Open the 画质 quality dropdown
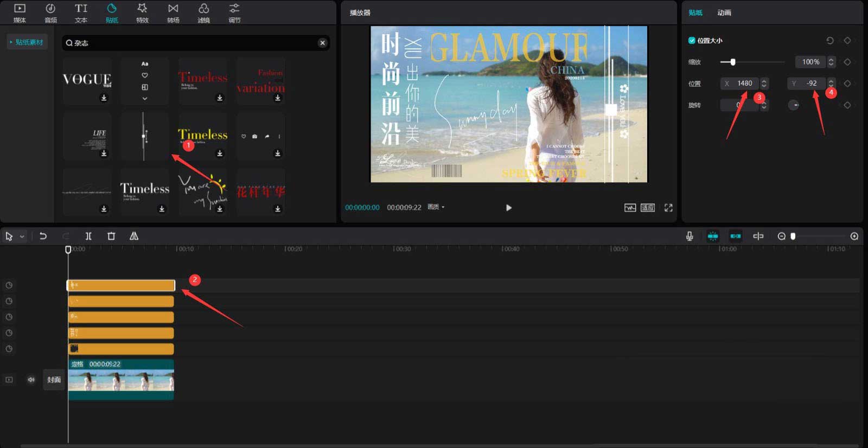The height and width of the screenshot is (448, 868). coord(436,207)
